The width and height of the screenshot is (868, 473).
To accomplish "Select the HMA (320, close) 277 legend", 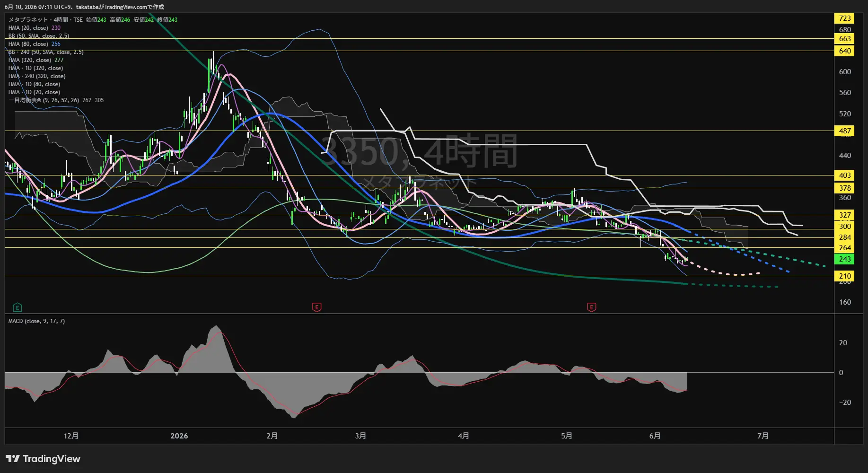I will (36, 60).
